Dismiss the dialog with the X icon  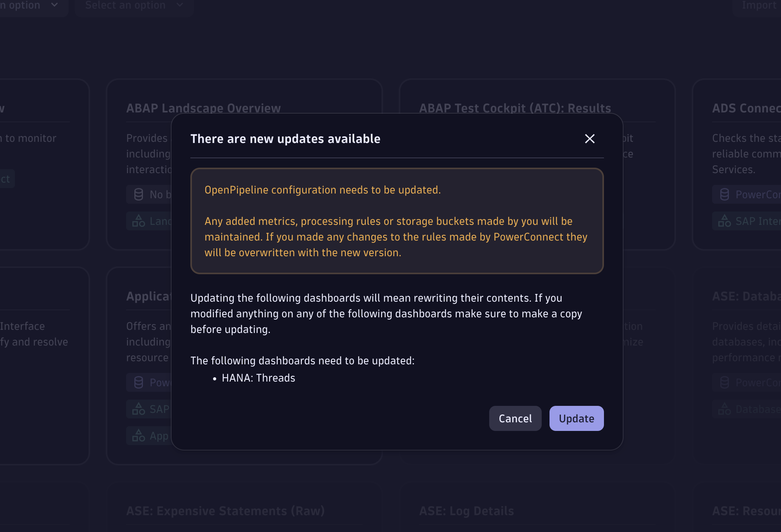pyautogui.click(x=590, y=139)
